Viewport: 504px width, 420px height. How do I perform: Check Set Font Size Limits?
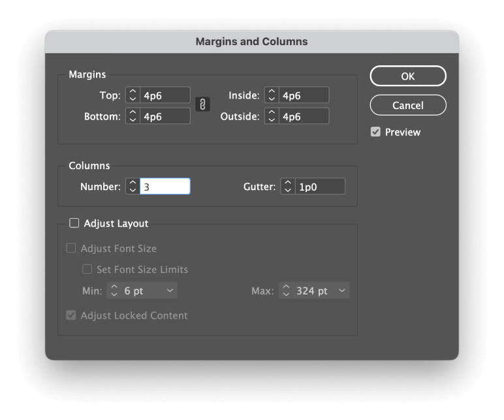(x=87, y=269)
